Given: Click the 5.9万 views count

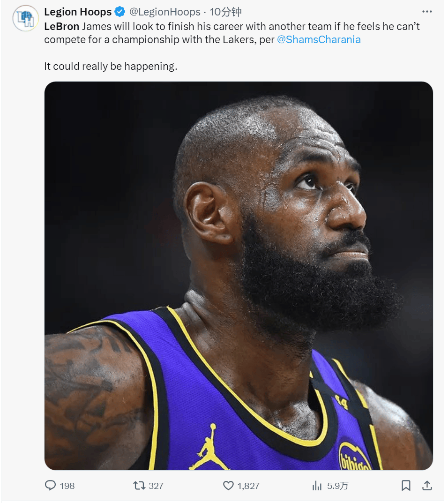Looking at the screenshot, I should click(338, 486).
